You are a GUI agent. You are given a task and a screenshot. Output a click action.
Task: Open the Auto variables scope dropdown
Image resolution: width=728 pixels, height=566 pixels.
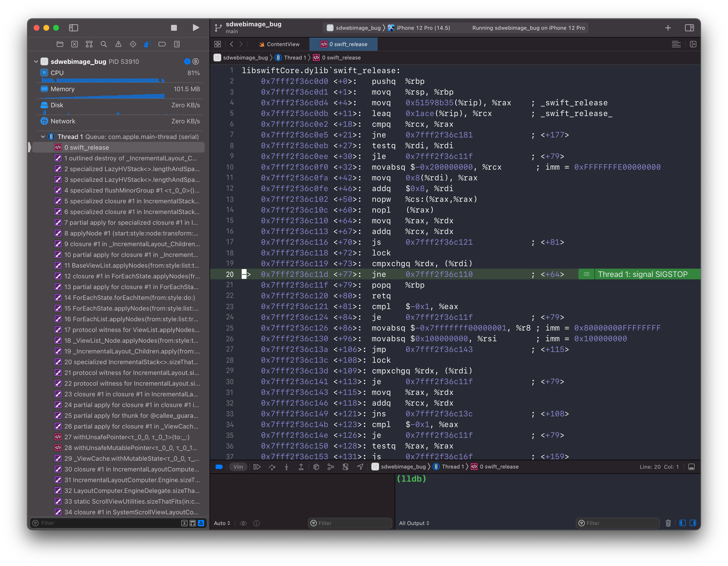[x=222, y=523]
